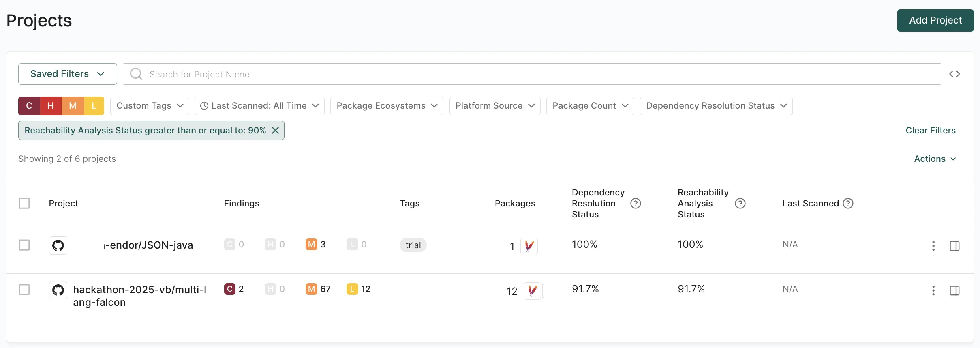The image size is (980, 348).
Task: Focus the Search for Project Name field
Action: point(532,74)
